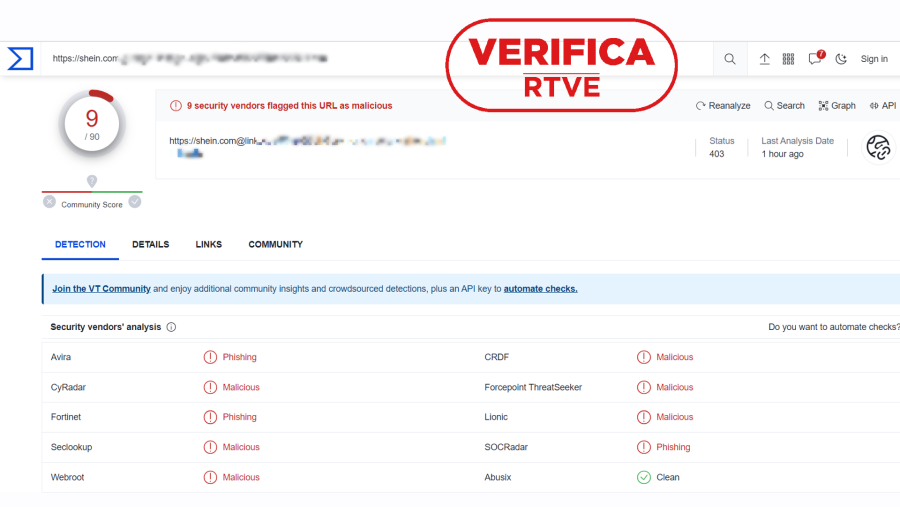
Task: Click the CyRadar Malicious warning icon
Action: click(x=210, y=387)
